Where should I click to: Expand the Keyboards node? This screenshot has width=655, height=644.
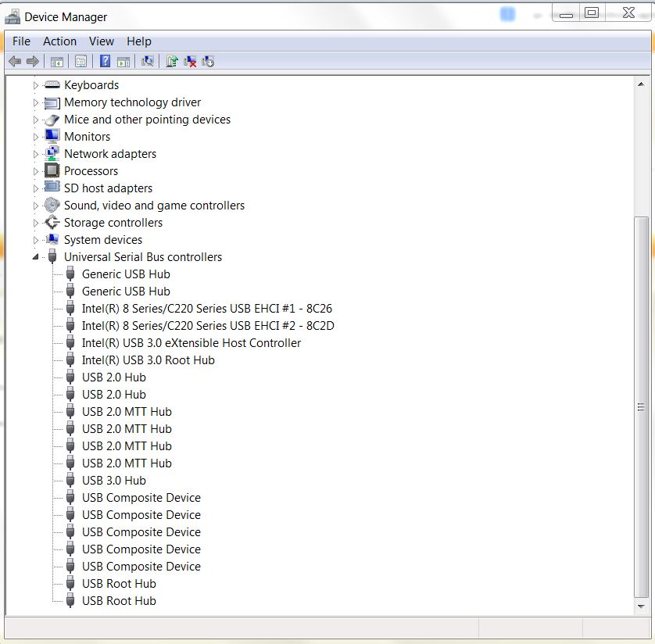(x=35, y=86)
